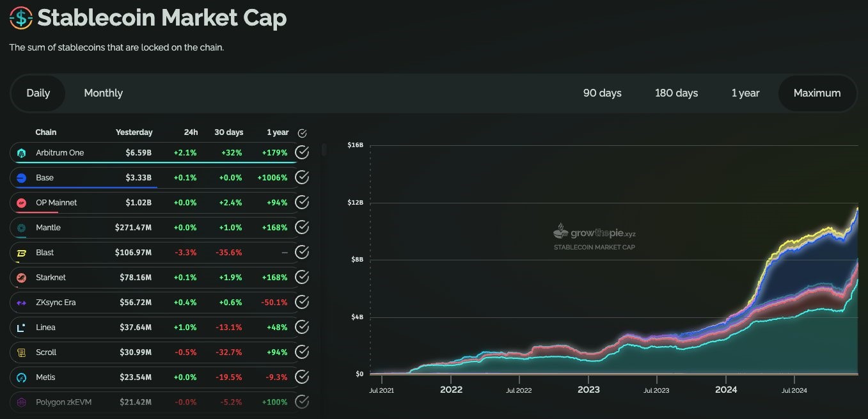Select the 90 days timespan
Viewport: 868px width, 419px height.
pos(602,93)
